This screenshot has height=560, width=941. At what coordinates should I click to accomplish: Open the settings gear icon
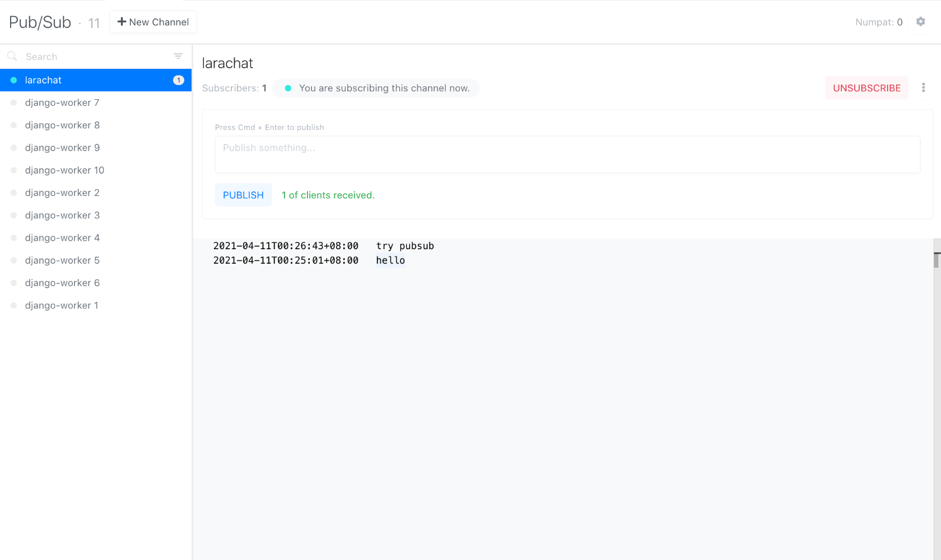[x=920, y=22]
